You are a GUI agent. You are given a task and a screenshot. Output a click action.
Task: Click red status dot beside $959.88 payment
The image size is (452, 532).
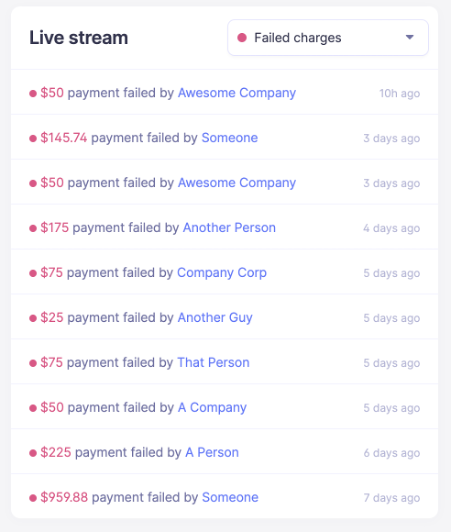pyautogui.click(x=33, y=498)
